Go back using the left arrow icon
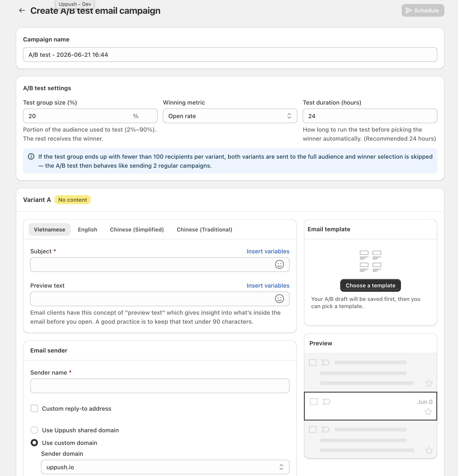The height and width of the screenshot is (476, 458). [22, 10]
